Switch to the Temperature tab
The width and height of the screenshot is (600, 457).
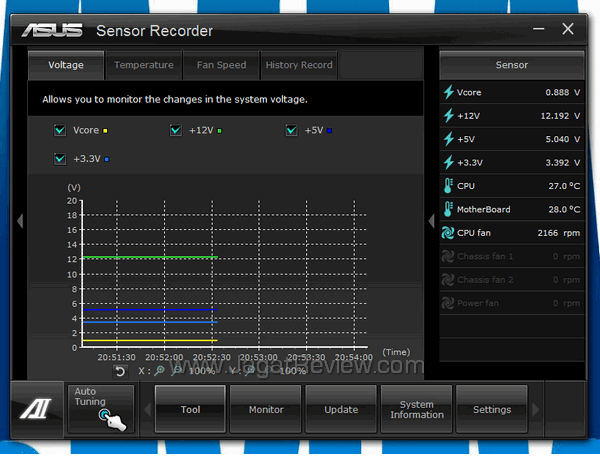click(144, 65)
